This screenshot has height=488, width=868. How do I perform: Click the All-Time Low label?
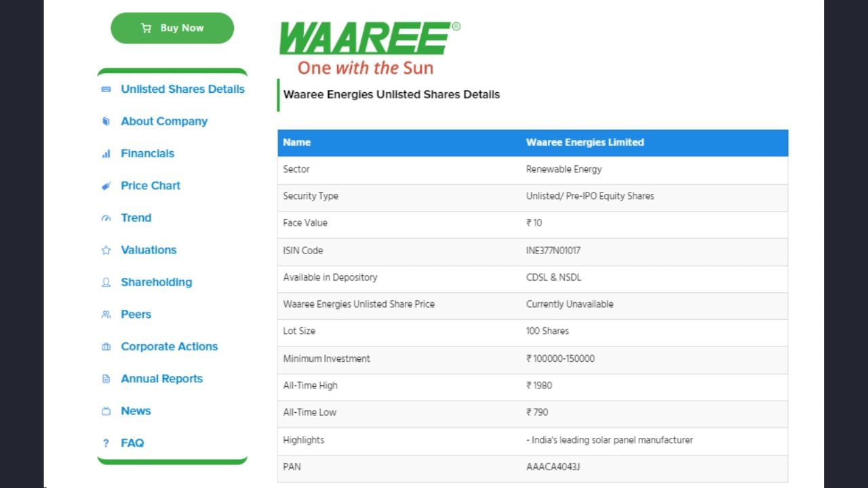pyautogui.click(x=309, y=412)
